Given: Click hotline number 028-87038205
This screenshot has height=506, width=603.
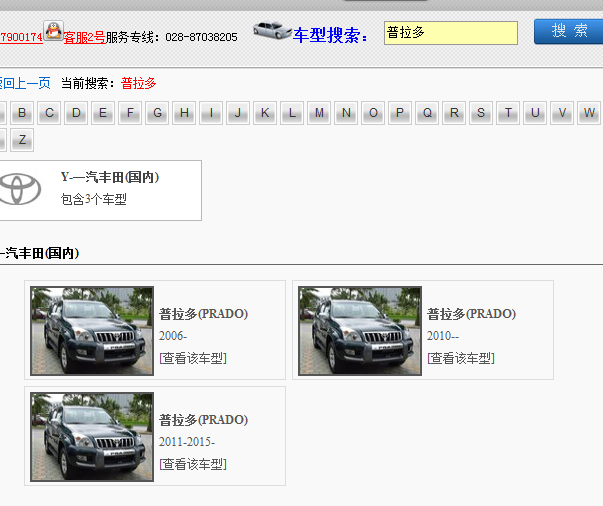Looking at the screenshot, I should (202, 37).
